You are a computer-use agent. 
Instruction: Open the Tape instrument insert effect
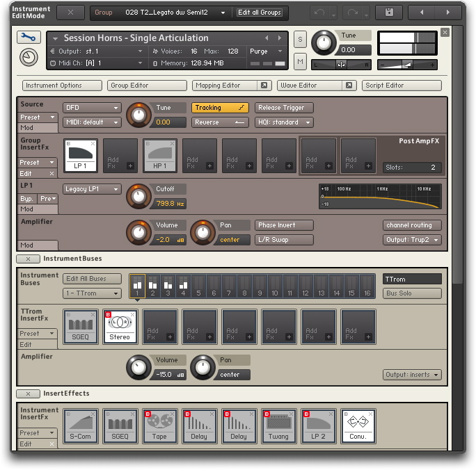159,426
